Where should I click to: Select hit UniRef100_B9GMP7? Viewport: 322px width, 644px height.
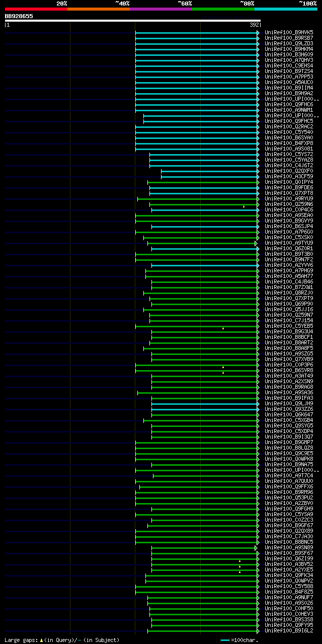click(289, 442)
